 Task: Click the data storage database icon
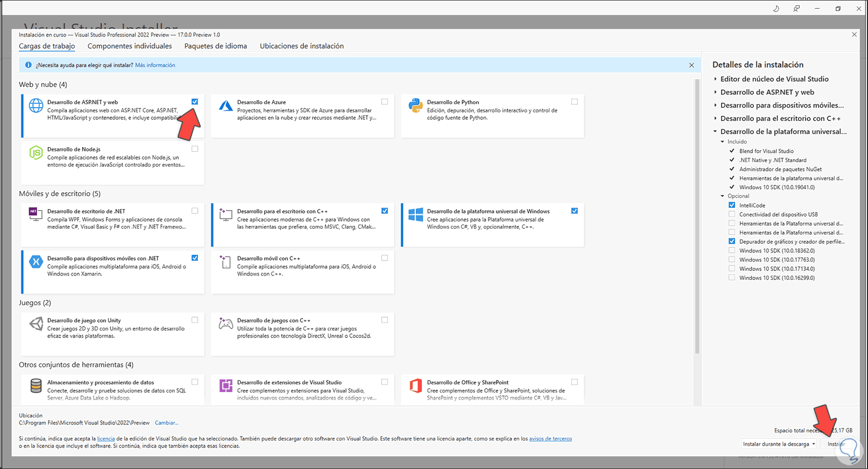pos(36,386)
